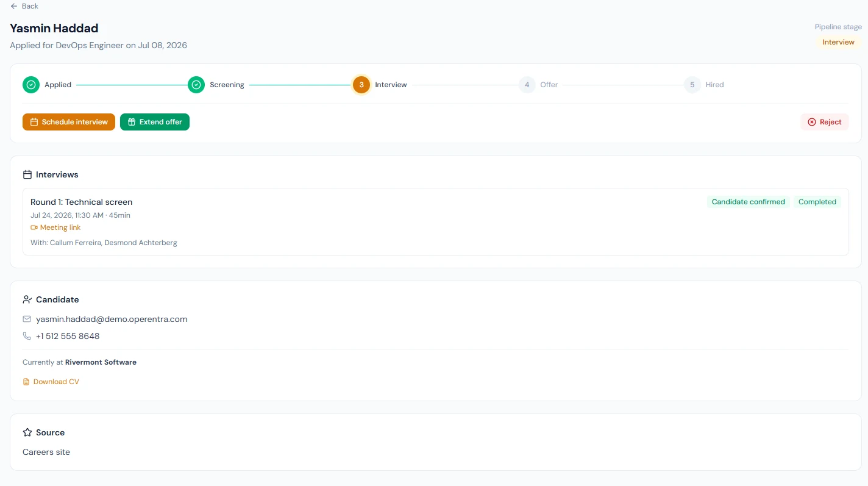Click the Round 1: Technical screen title
This screenshot has height=486, width=868.
[x=81, y=202]
